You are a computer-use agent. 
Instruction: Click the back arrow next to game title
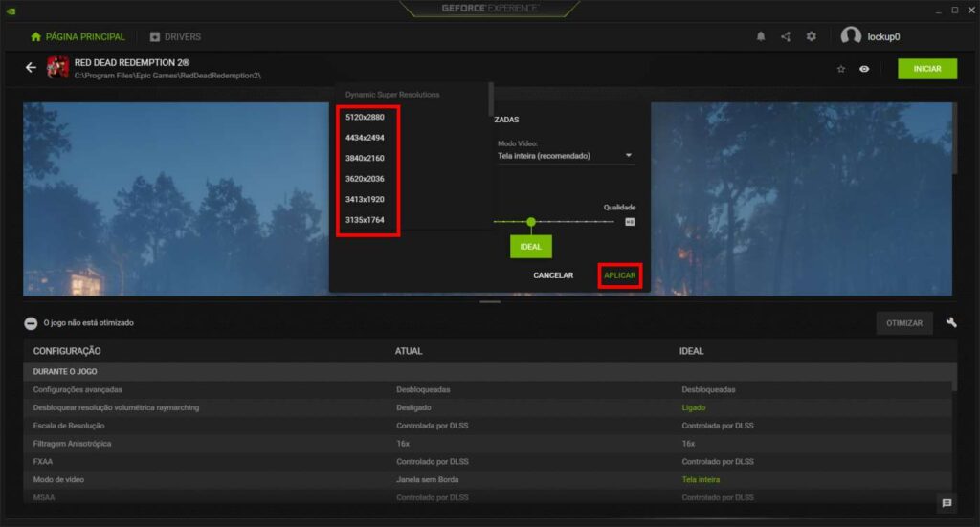coord(31,68)
